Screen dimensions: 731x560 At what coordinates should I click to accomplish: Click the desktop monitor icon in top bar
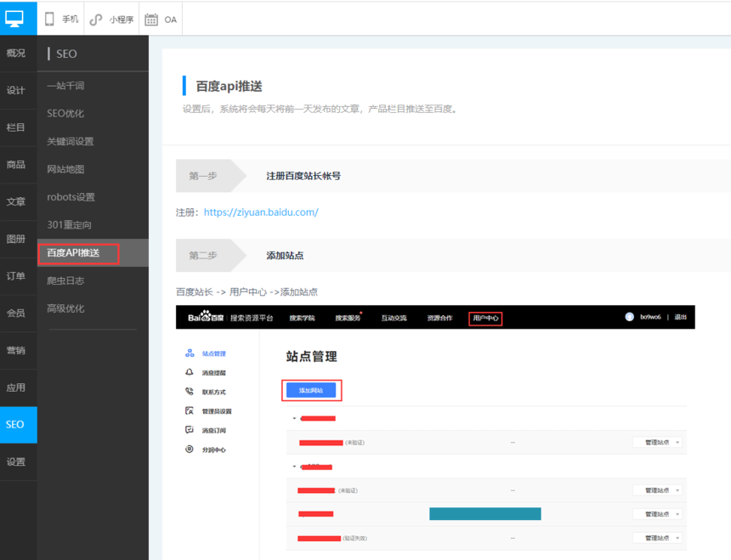pyautogui.click(x=14, y=18)
